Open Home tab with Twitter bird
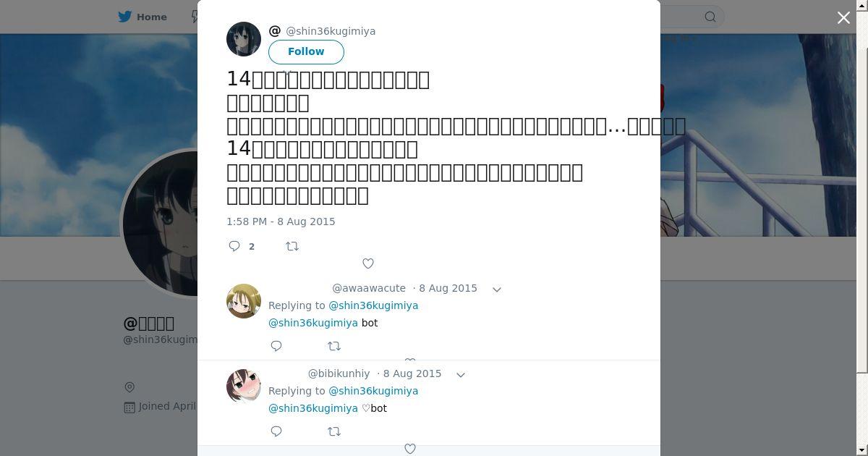This screenshot has height=456, width=868. tap(142, 17)
